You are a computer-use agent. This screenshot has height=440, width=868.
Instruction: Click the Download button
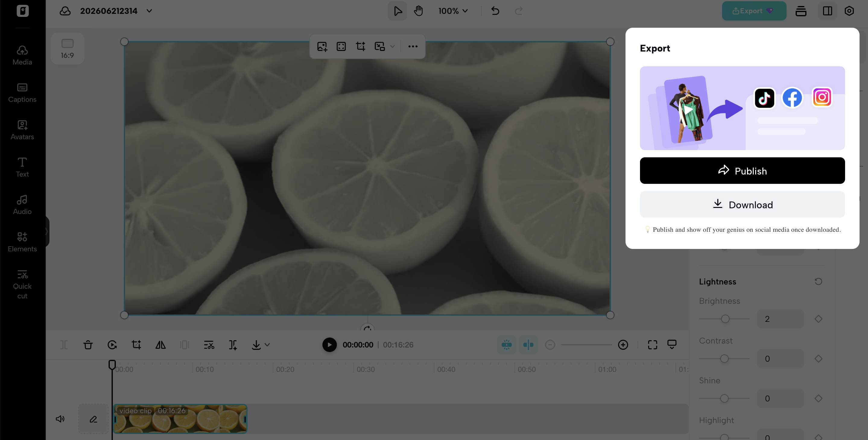click(742, 204)
